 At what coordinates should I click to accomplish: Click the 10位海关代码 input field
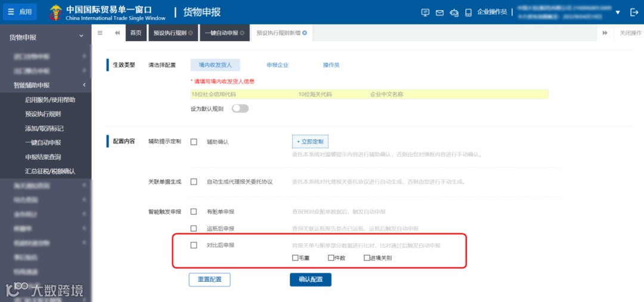pyautogui.click(x=333, y=94)
